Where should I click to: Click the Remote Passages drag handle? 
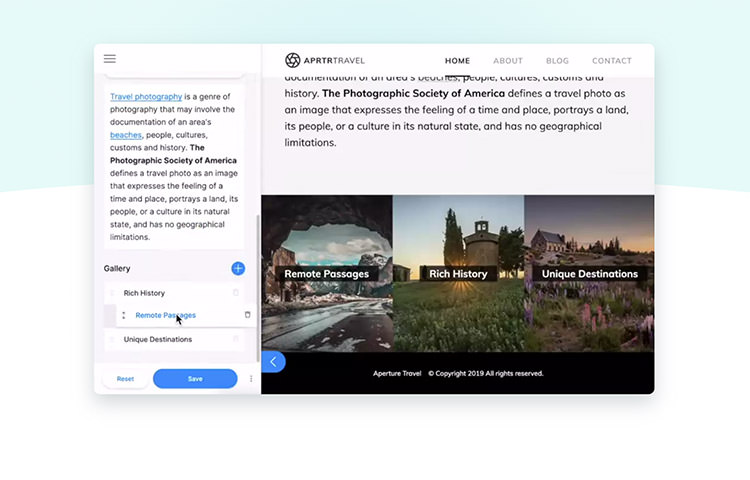(124, 315)
